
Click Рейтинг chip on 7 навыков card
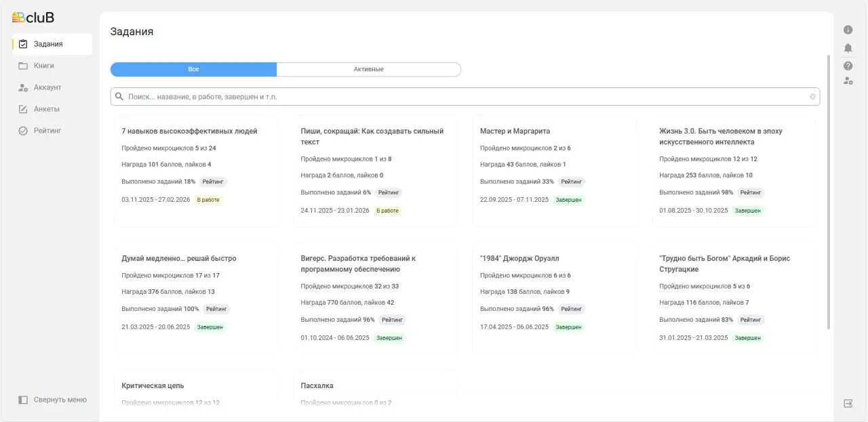click(214, 182)
